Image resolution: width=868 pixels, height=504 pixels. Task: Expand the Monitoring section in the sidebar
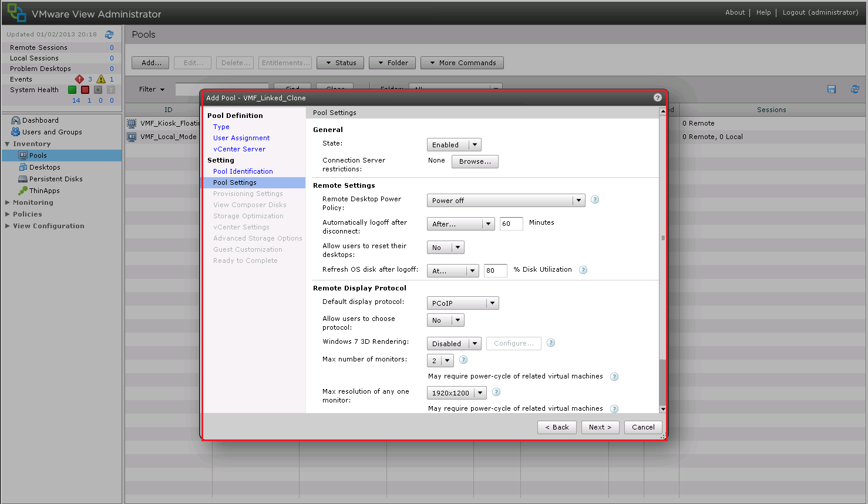pos(33,202)
